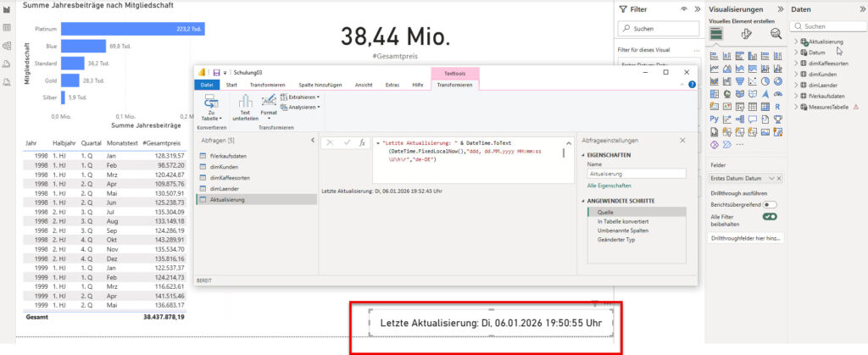Screen dimensions: 868x355
Task: Click the Suchen field in Filter pane
Action: click(652, 29)
